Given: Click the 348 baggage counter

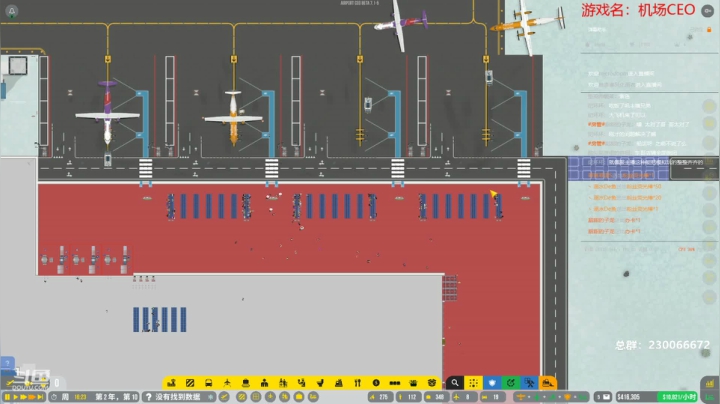Looking at the screenshot, I should [x=436, y=397].
